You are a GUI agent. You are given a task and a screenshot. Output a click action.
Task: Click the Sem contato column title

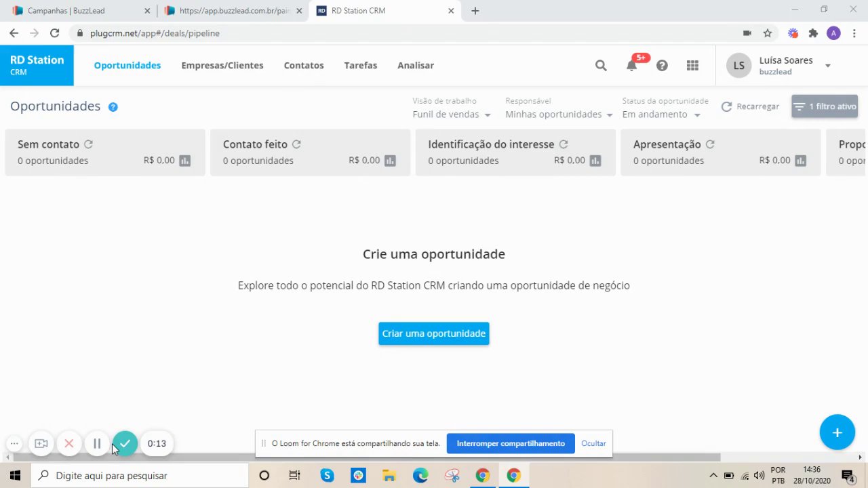(x=48, y=144)
